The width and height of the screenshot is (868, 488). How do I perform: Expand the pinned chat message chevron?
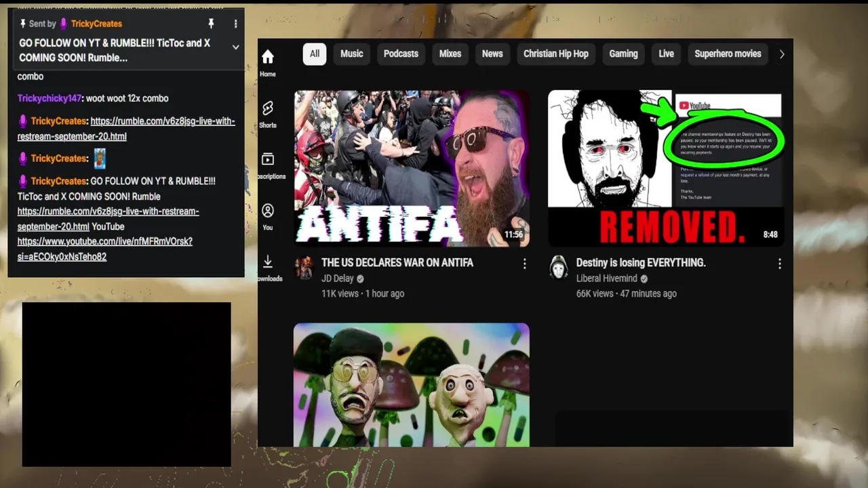235,47
